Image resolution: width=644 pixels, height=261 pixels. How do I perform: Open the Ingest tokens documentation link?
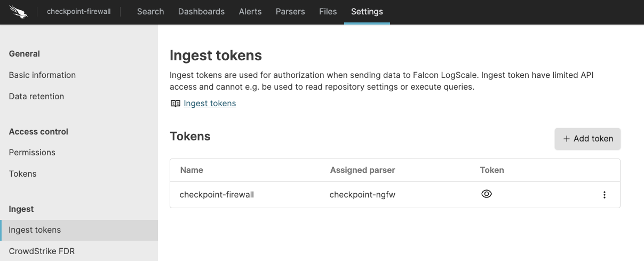pyautogui.click(x=210, y=104)
